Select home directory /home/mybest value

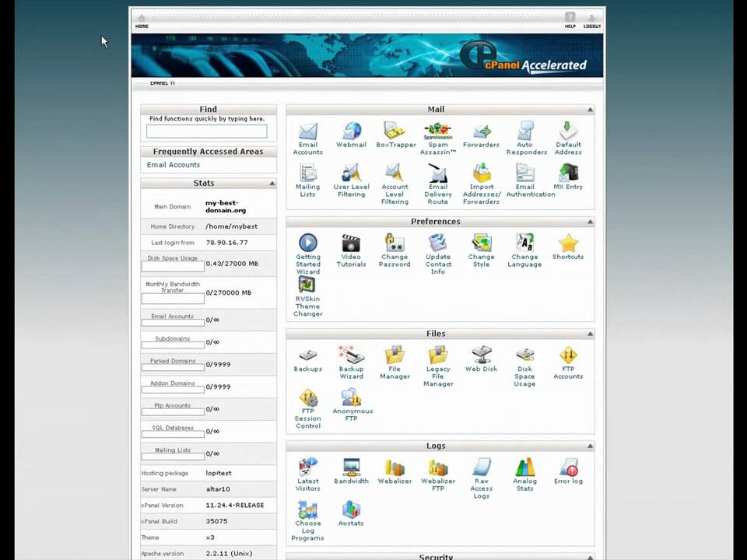(232, 226)
